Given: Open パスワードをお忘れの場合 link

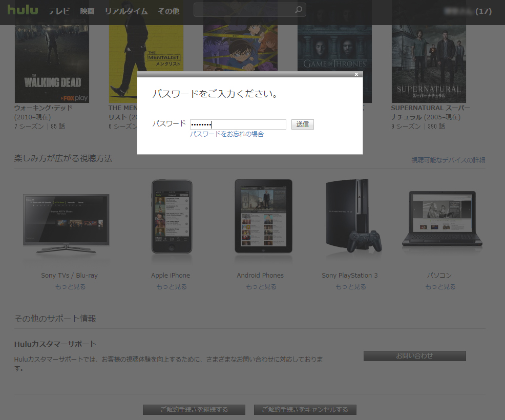Looking at the screenshot, I should pyautogui.click(x=227, y=134).
